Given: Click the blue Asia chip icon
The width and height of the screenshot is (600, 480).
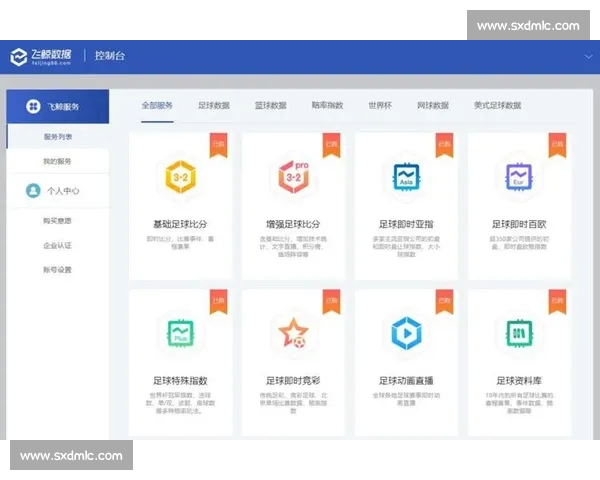Looking at the screenshot, I should 406,177.
